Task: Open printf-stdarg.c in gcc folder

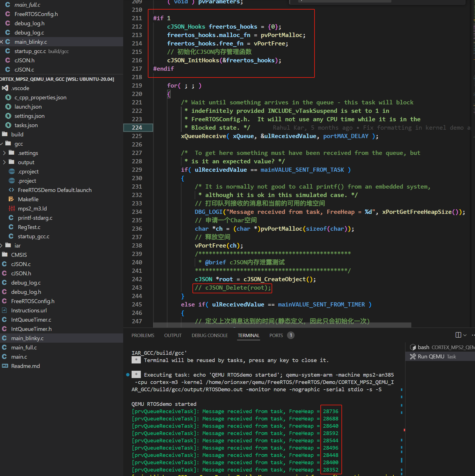Action: click(x=35, y=218)
